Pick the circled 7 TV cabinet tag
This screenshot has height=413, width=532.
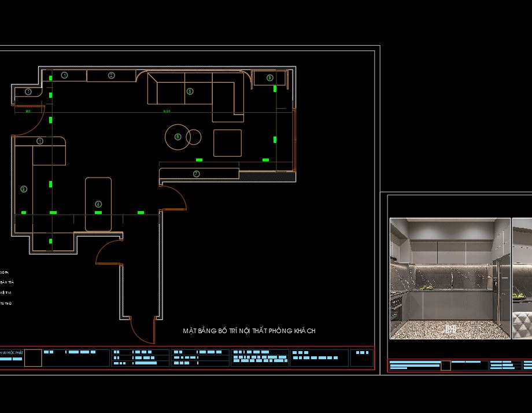197,174
